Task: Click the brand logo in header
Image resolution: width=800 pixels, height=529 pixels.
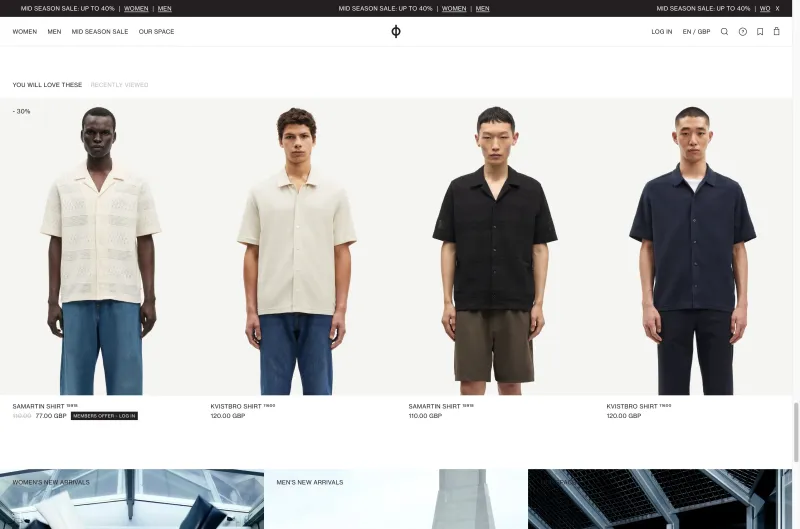Action: (x=396, y=32)
